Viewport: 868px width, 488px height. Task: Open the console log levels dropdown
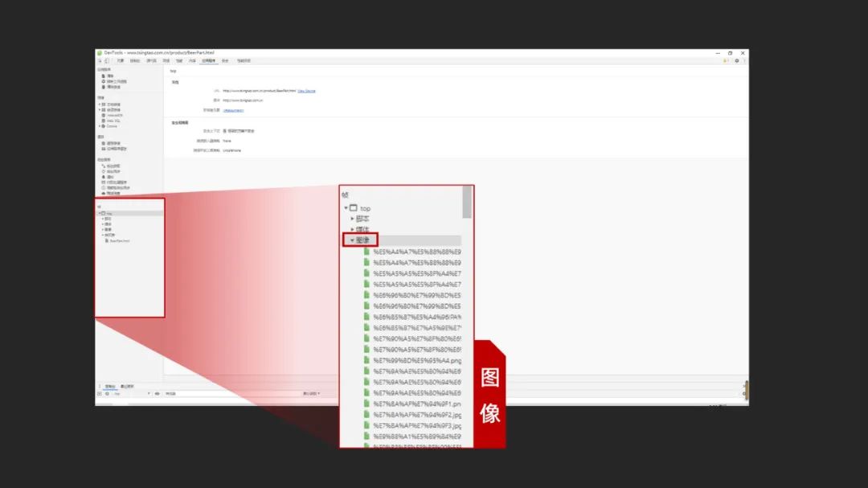point(312,394)
